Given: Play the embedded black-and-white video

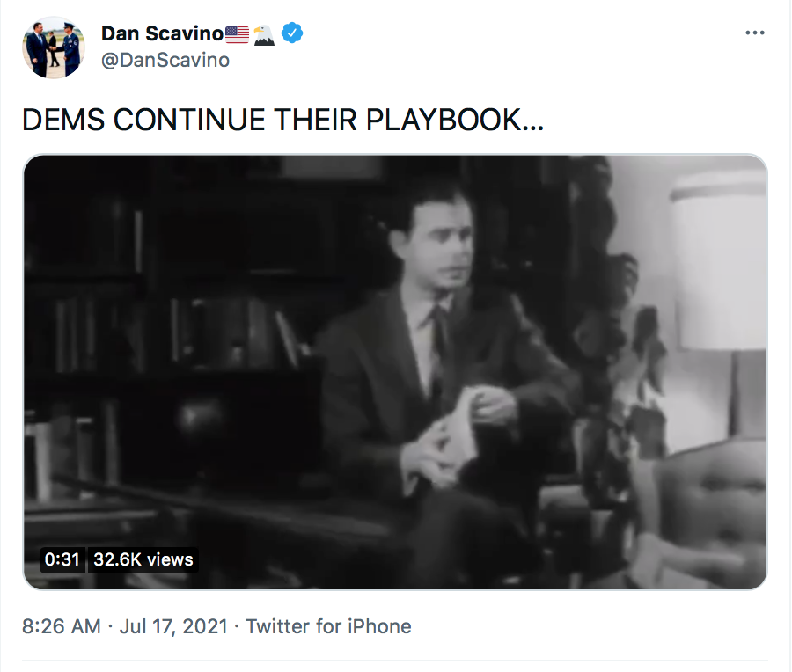Looking at the screenshot, I should [x=395, y=372].
